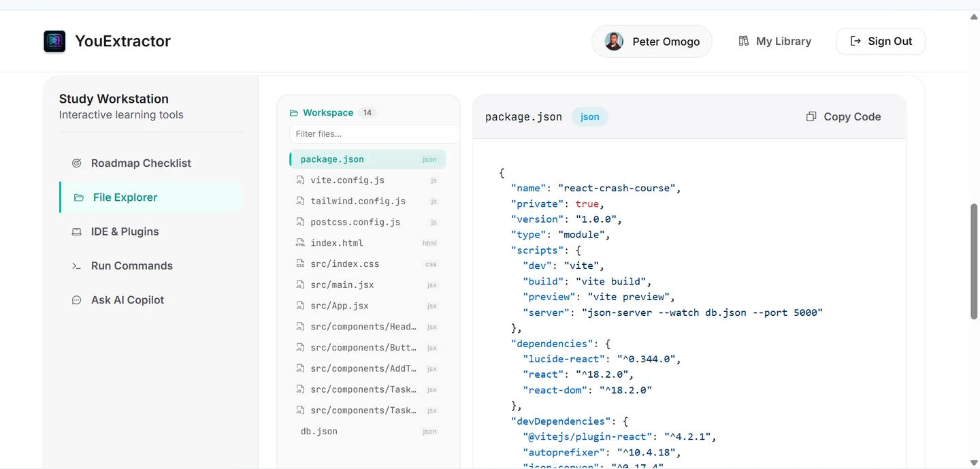Click the src/index.css file icon
Viewport: 980px width, 469px height.
[x=300, y=264]
